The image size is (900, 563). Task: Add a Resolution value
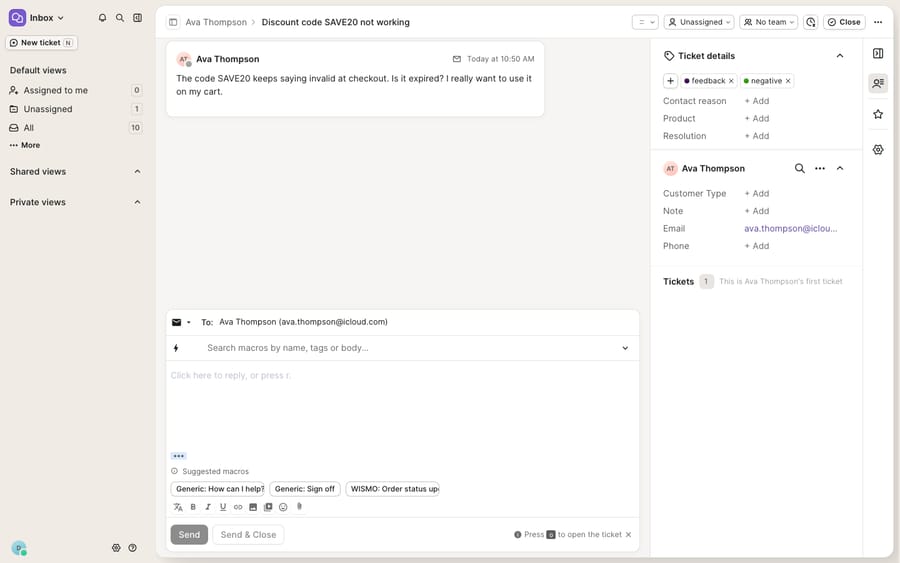point(757,136)
